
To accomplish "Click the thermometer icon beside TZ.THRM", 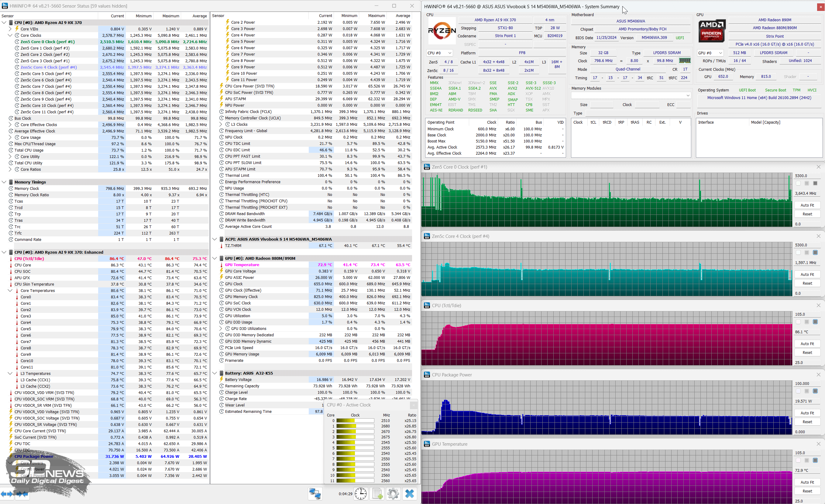I will (x=221, y=246).
